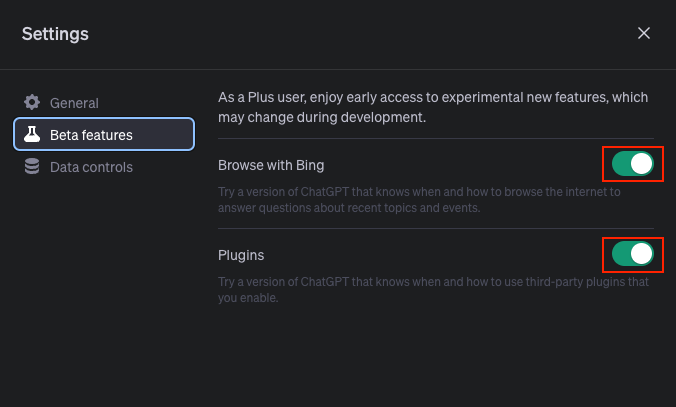Click the white knob of the Bing toggle
Viewport: 676px width, 407px height.
pyautogui.click(x=642, y=164)
